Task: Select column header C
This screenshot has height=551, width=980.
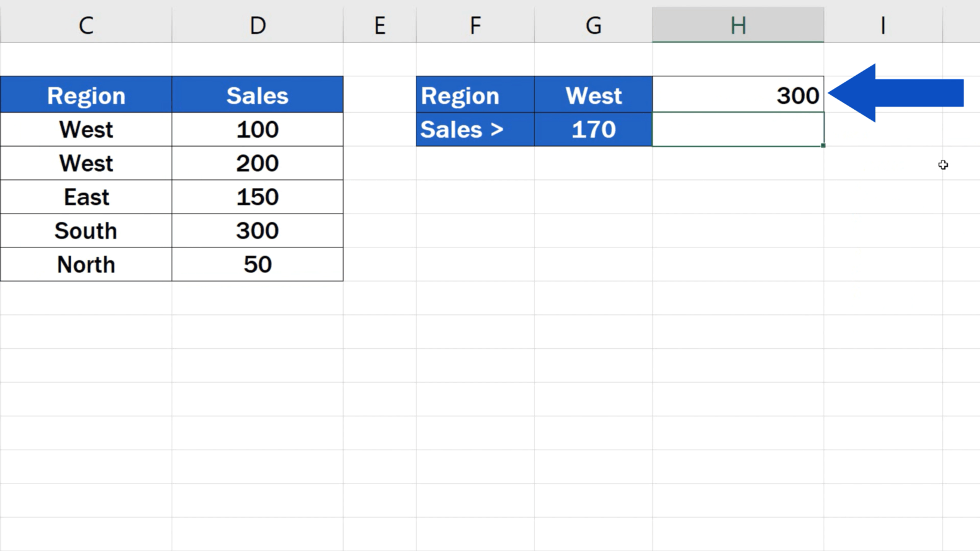Action: coord(86,25)
